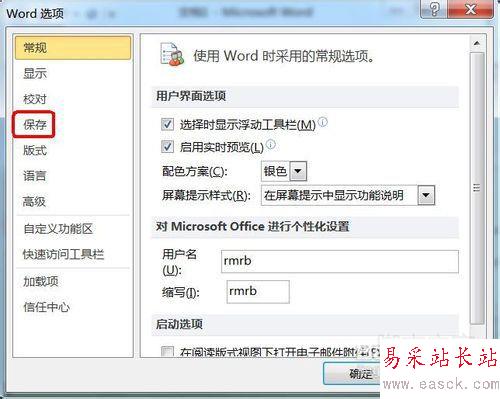Open the 保存 options category

pyautogui.click(x=35, y=125)
